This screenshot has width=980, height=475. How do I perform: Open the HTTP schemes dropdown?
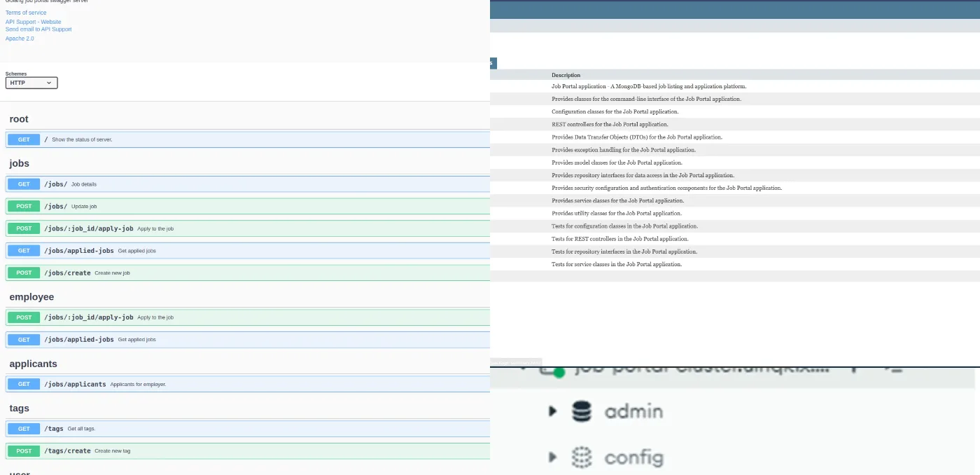click(31, 83)
